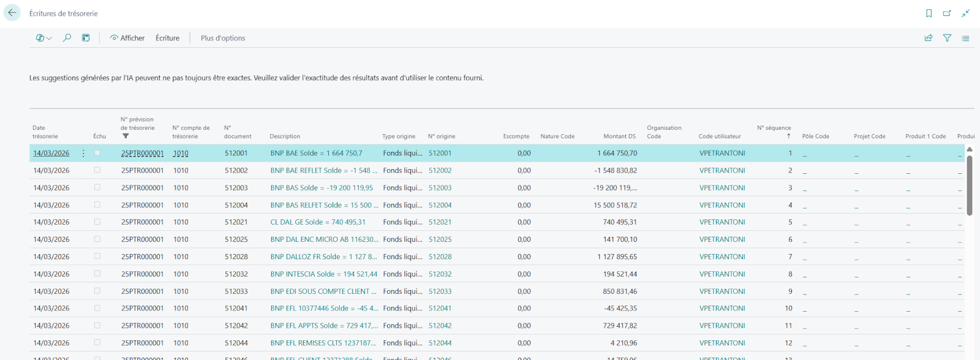Toggle the list view layout icon
This screenshot has height=360, width=980.
point(965,38)
